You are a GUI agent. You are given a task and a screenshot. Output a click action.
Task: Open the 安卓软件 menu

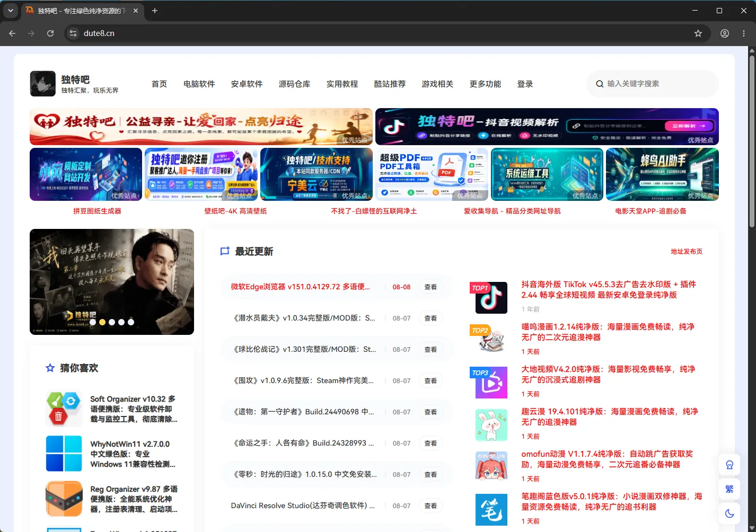[247, 84]
